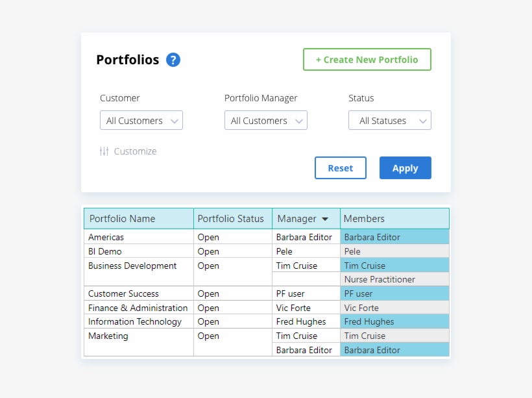
Task: Click the highlighted Tim Cruise member cell
Action: pos(366,266)
